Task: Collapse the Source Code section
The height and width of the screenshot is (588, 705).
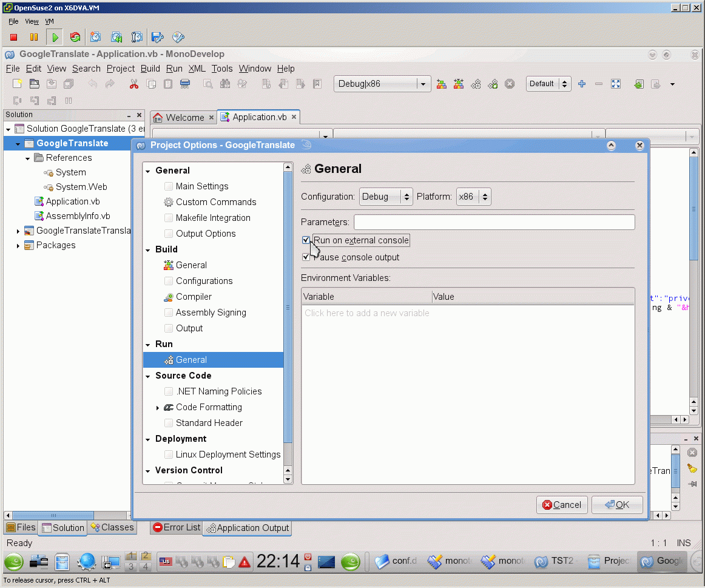Action: pos(148,376)
